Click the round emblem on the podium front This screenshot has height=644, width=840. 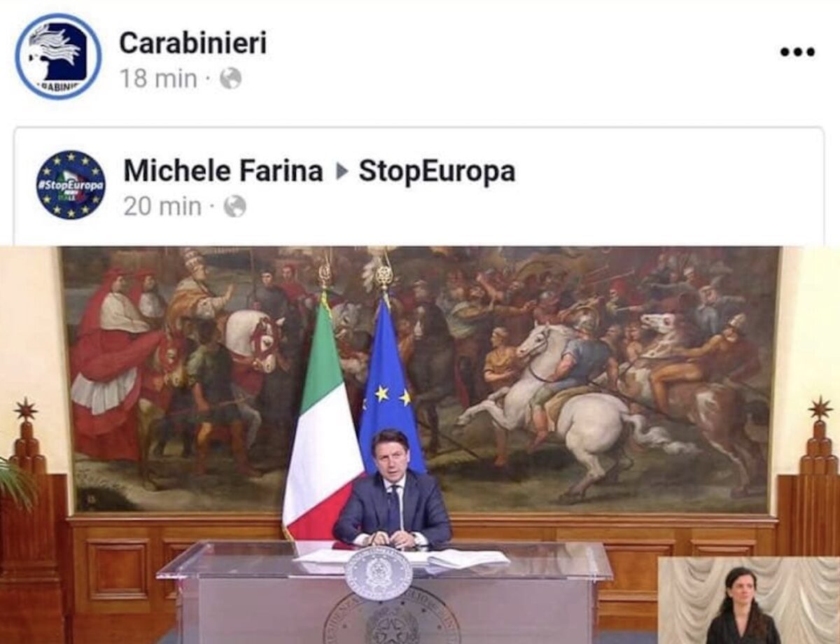coord(378,573)
